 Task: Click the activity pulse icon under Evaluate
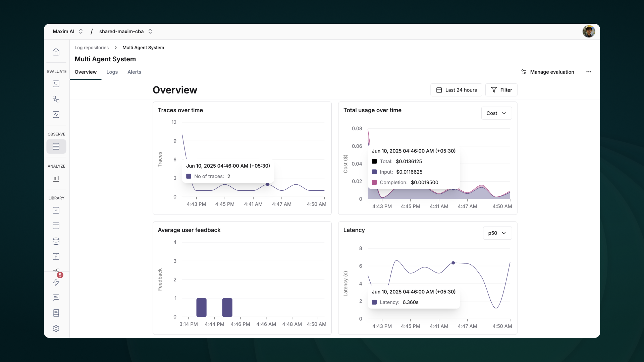pos(56,115)
